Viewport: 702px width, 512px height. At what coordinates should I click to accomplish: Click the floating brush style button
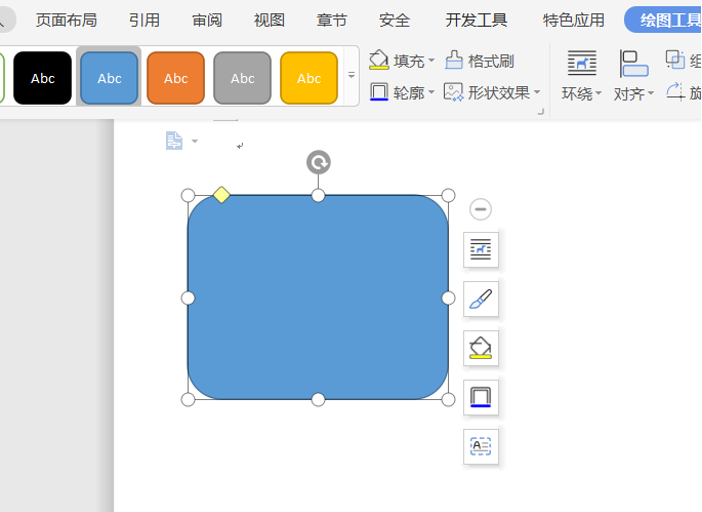tap(480, 299)
